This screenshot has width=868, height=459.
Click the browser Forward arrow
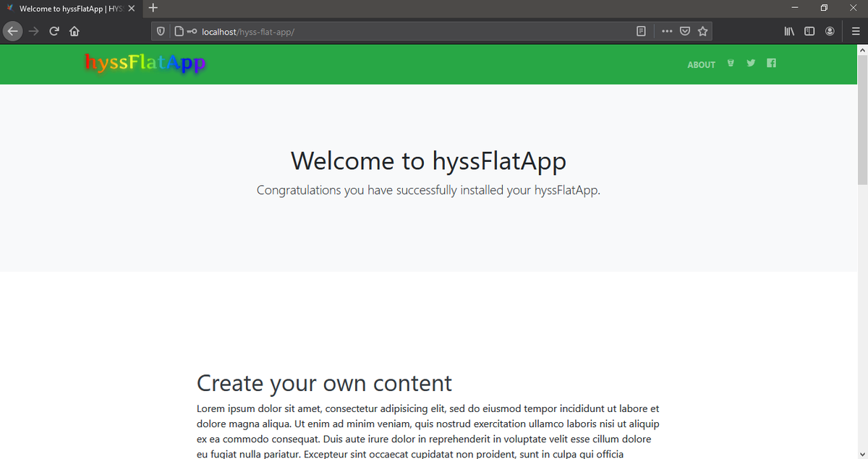click(x=33, y=31)
